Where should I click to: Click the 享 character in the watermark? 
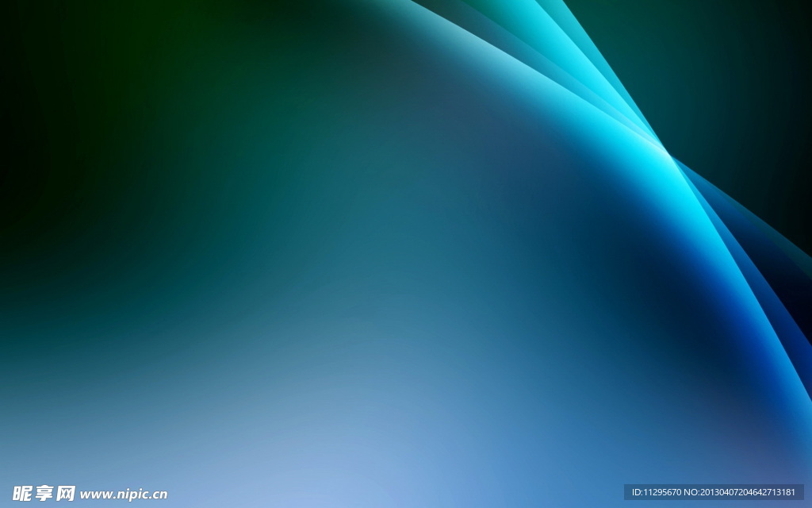(44, 493)
